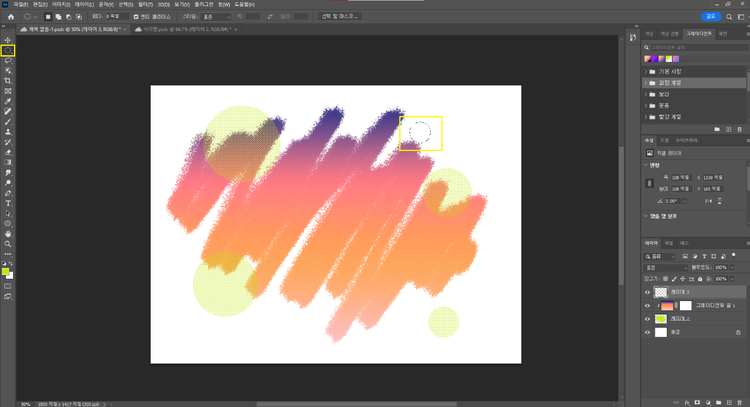Switch to the 시작점.psdc document tab
Image resolution: width=750 pixels, height=407 pixels.
point(187,30)
